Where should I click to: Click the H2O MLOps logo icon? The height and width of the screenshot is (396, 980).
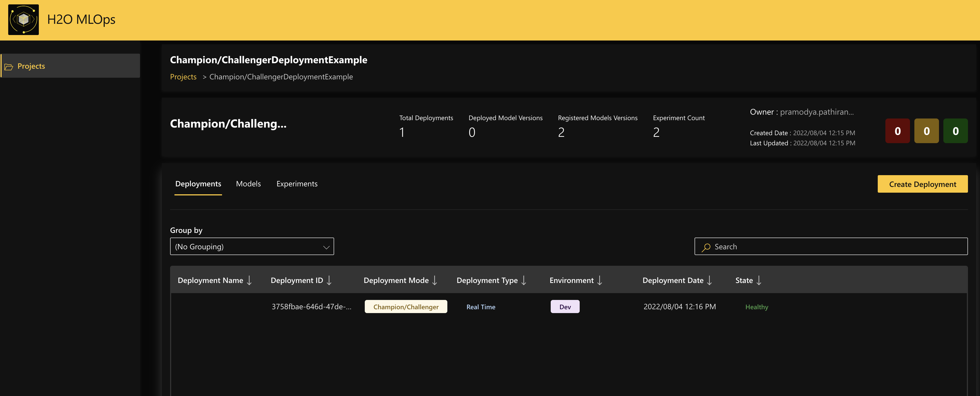tap(24, 20)
